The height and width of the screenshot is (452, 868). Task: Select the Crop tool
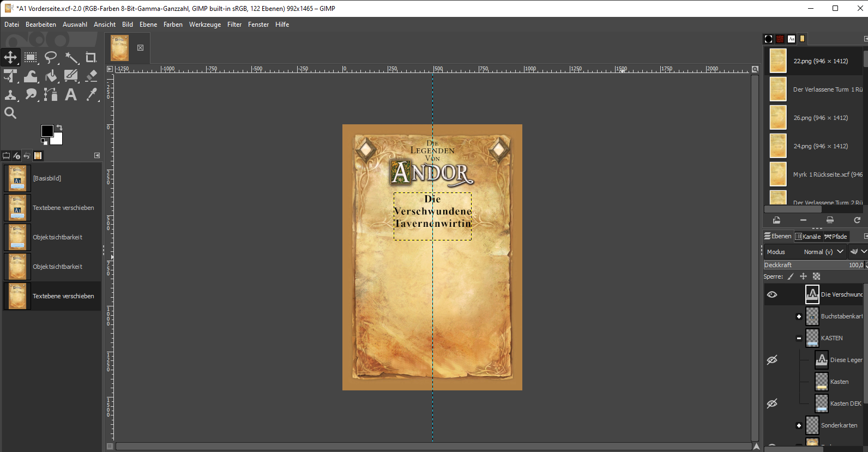pos(91,57)
